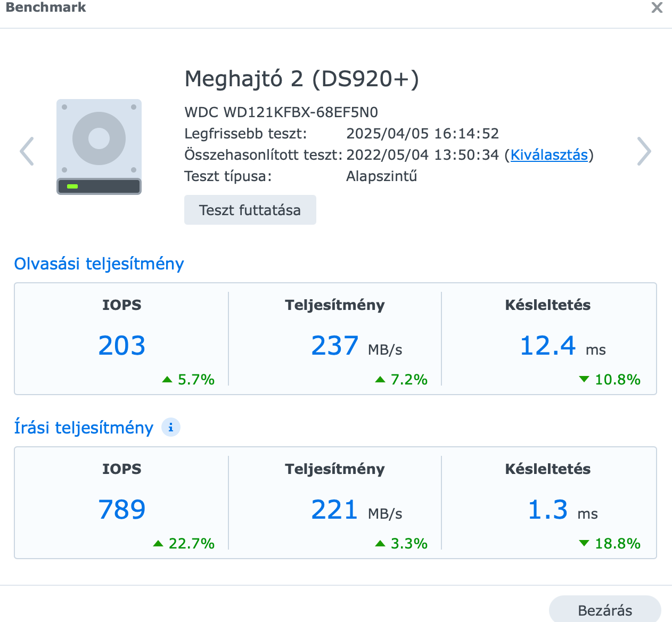Close the Benchmark dialog with the X
The width and height of the screenshot is (672, 622).
pyautogui.click(x=657, y=7)
